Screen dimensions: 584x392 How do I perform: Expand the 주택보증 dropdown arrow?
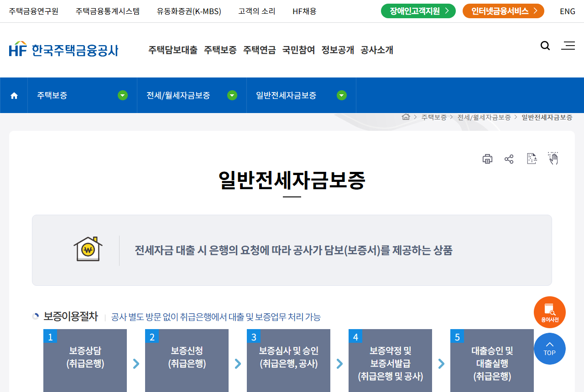click(123, 95)
